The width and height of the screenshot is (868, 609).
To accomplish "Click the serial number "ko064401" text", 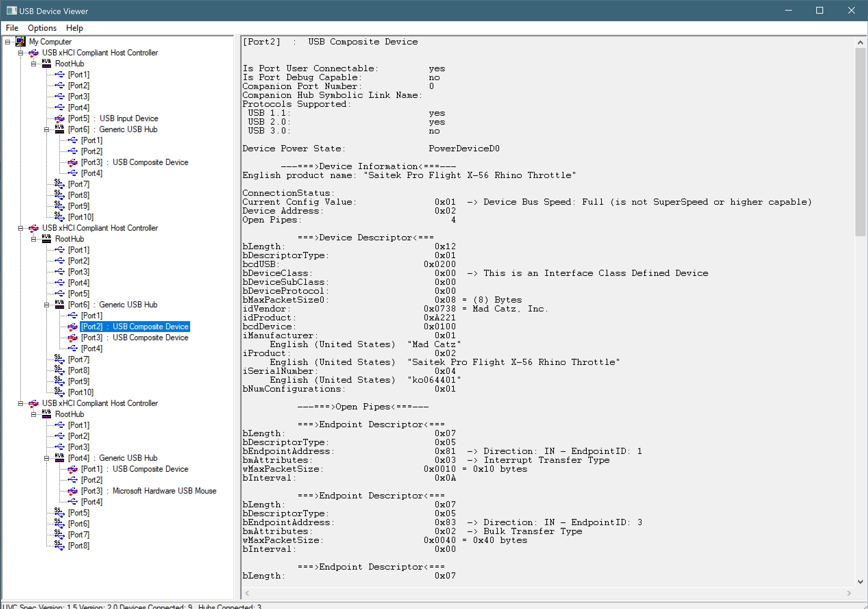I will pos(434,380).
